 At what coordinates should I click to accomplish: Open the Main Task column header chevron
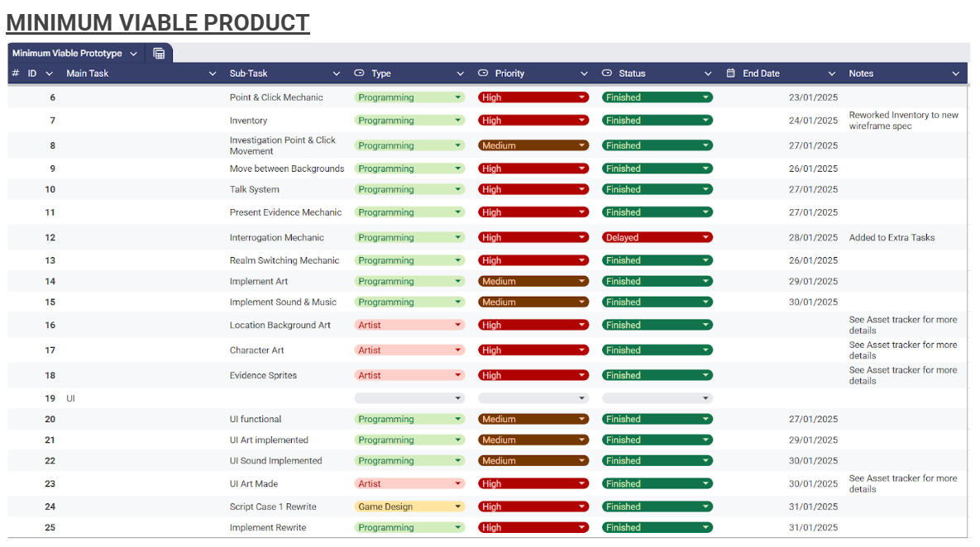pyautogui.click(x=213, y=74)
